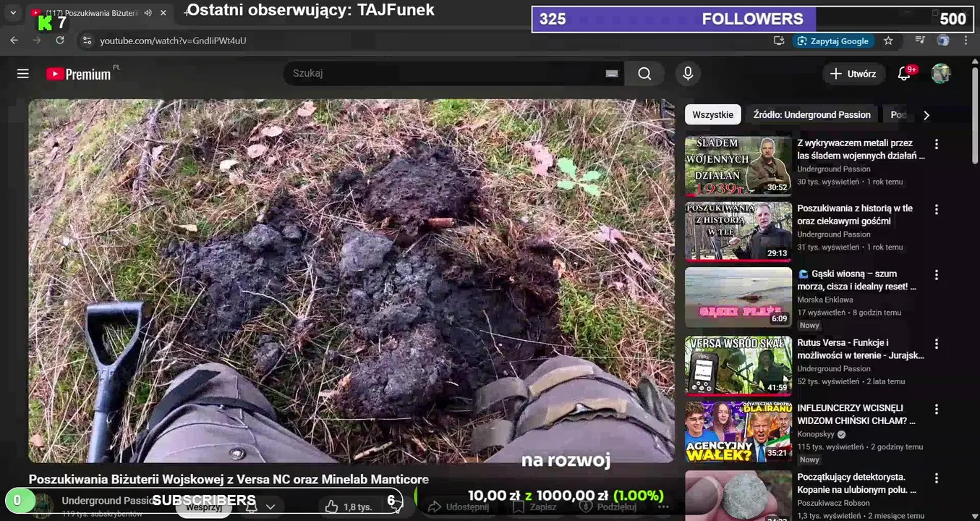Open thumbnail 'Śladem wojennych działań 1939r'
The height and width of the screenshot is (521, 980).
(738, 166)
